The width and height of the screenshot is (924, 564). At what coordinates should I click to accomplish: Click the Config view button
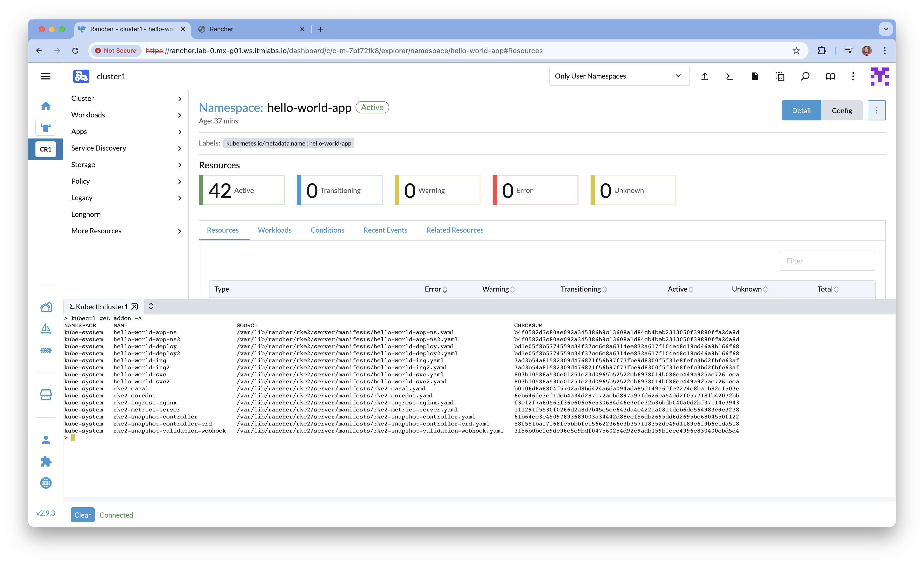[841, 111]
